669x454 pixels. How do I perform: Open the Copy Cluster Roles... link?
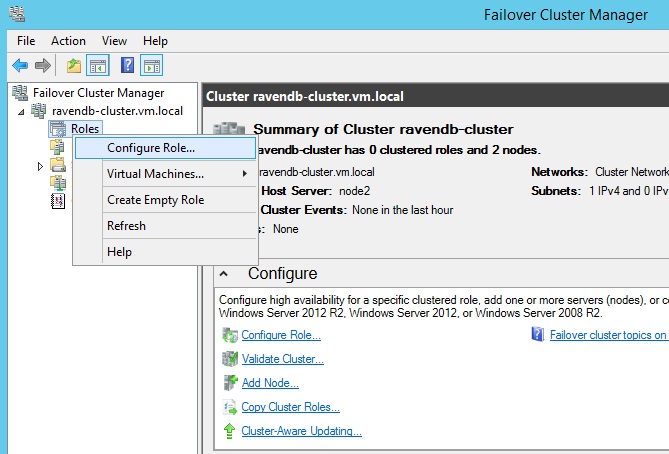[x=291, y=407]
